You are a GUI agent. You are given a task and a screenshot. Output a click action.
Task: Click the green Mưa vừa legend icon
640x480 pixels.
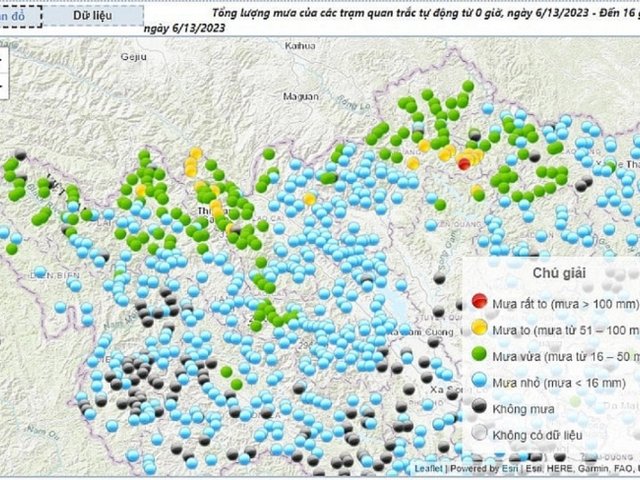pyautogui.click(x=479, y=354)
